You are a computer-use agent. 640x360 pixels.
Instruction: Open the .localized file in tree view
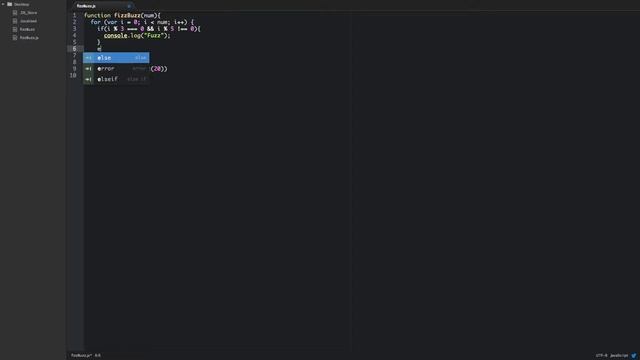(x=29, y=21)
